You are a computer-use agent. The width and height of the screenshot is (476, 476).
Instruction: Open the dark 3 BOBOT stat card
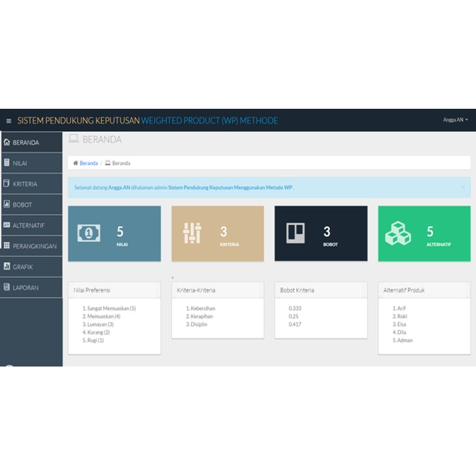pos(321,233)
